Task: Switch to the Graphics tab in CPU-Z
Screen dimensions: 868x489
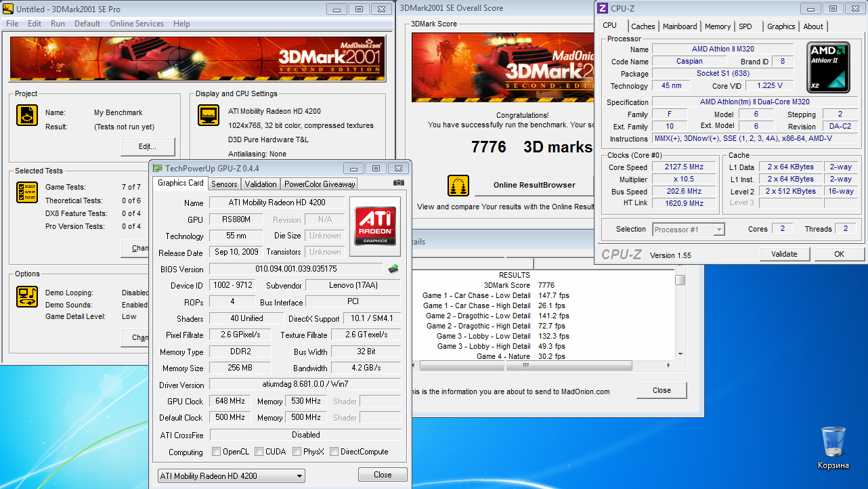Action: [781, 26]
